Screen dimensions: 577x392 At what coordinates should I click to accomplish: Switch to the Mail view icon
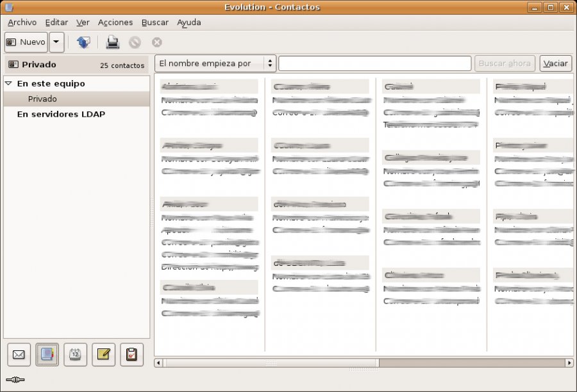click(19, 354)
